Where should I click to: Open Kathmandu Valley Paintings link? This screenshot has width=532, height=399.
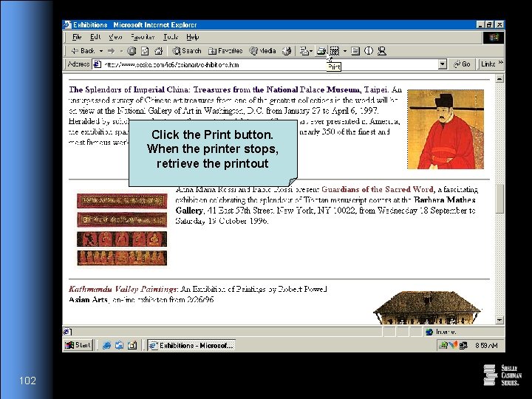(x=122, y=289)
